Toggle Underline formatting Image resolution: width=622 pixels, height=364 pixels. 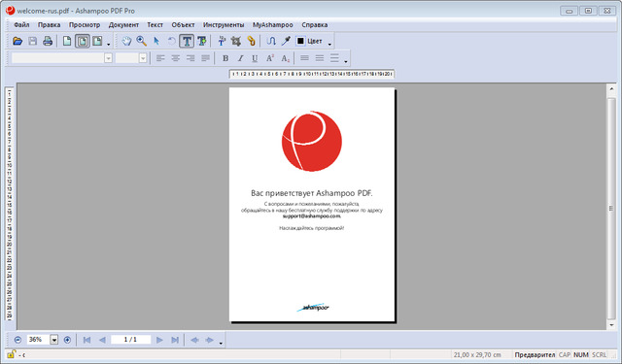coord(255,58)
